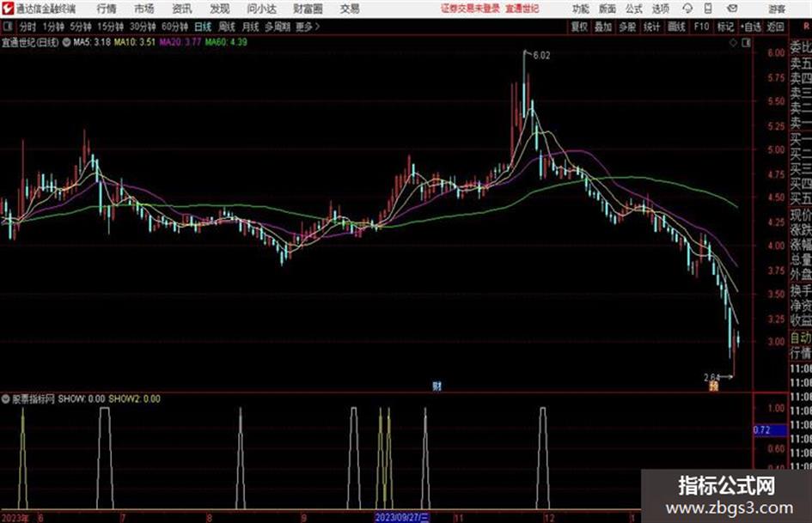This screenshot has width=812, height=523.
Task: Click the 标记 mark button
Action: pyautogui.click(x=725, y=27)
